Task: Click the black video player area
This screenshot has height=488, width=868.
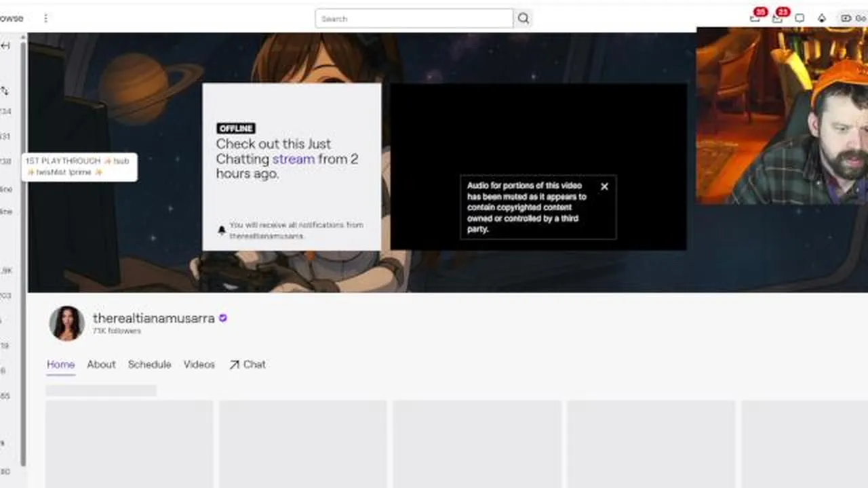Action: (x=538, y=167)
